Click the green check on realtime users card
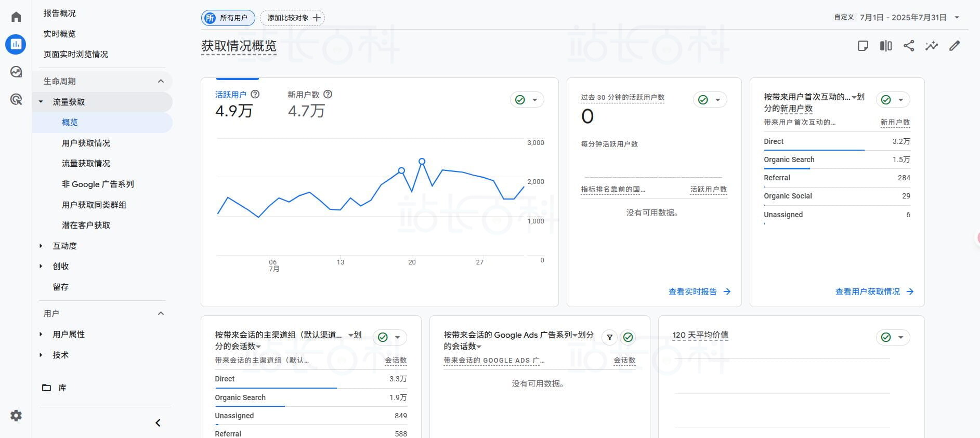This screenshot has width=980, height=438. [703, 100]
